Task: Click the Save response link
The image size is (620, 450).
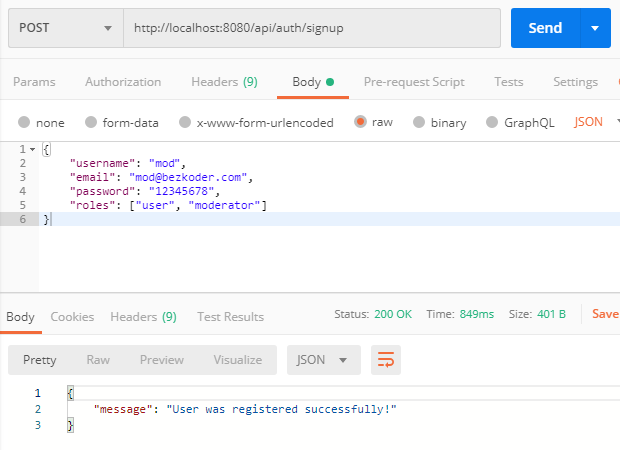Action: tap(605, 314)
